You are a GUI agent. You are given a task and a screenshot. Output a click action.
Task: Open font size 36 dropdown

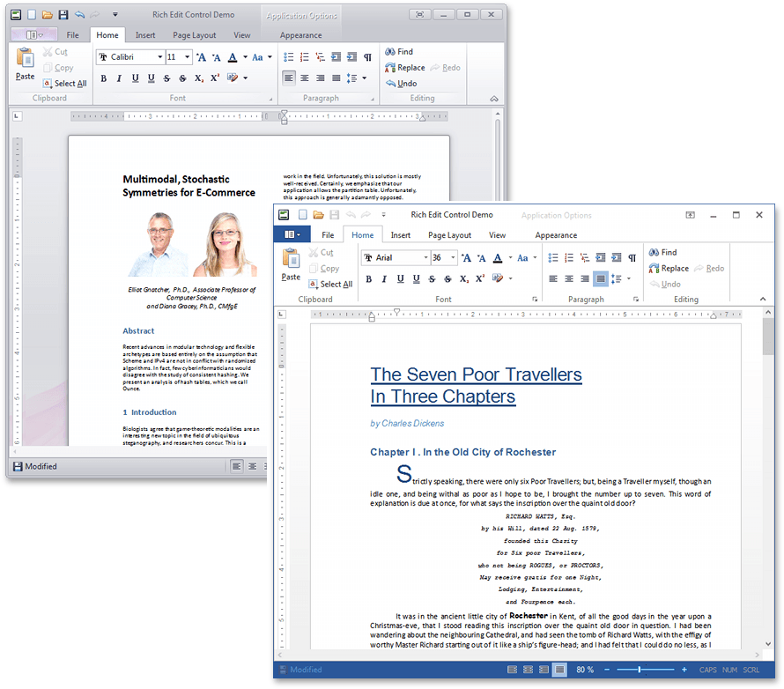tap(453, 258)
